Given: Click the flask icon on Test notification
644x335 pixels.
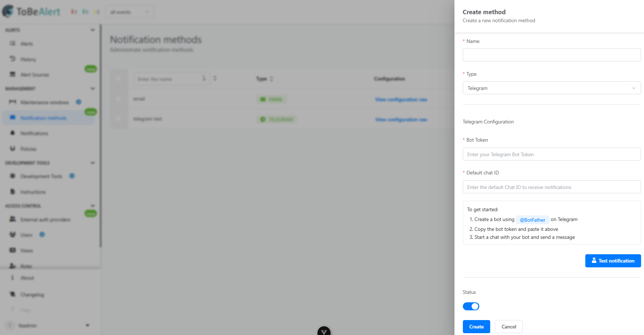Looking at the screenshot, I should (594, 261).
